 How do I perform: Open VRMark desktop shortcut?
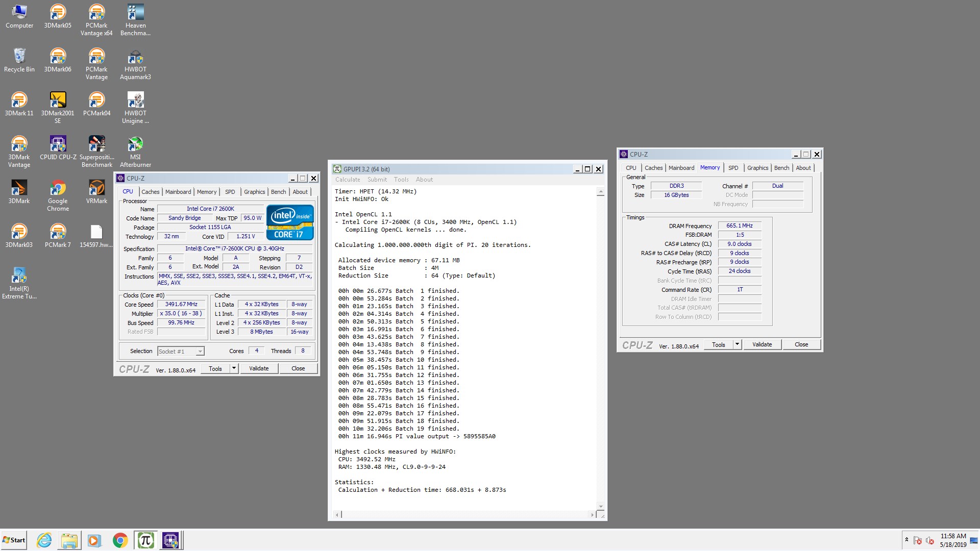tap(96, 192)
